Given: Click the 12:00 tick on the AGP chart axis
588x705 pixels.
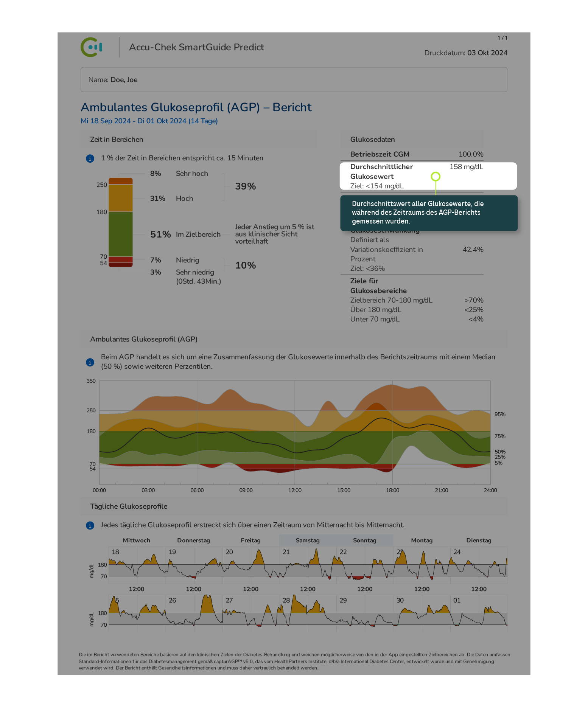Looking at the screenshot, I should [x=295, y=491].
